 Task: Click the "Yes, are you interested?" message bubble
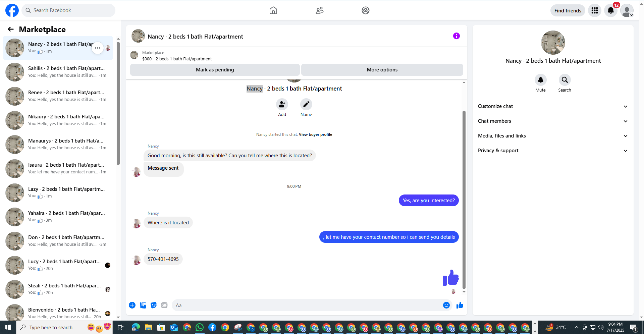click(x=429, y=201)
